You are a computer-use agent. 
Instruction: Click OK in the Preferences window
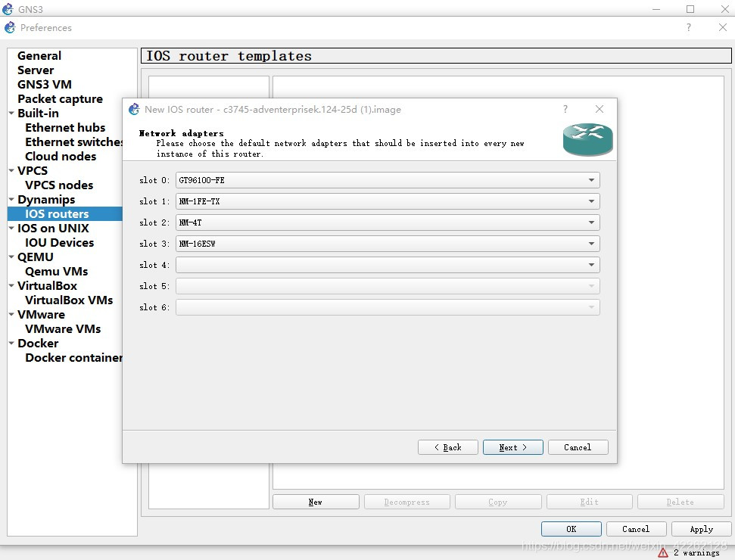[x=571, y=529]
